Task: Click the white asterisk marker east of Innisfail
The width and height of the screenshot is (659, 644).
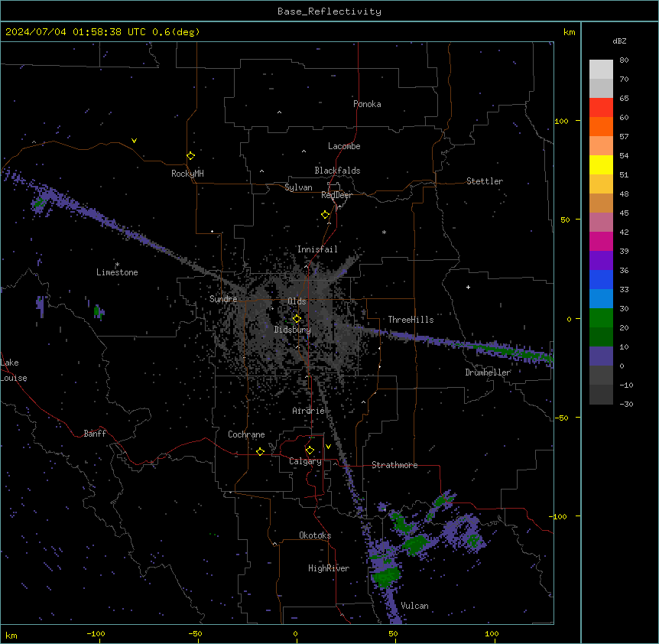Action: pyautogui.click(x=384, y=232)
